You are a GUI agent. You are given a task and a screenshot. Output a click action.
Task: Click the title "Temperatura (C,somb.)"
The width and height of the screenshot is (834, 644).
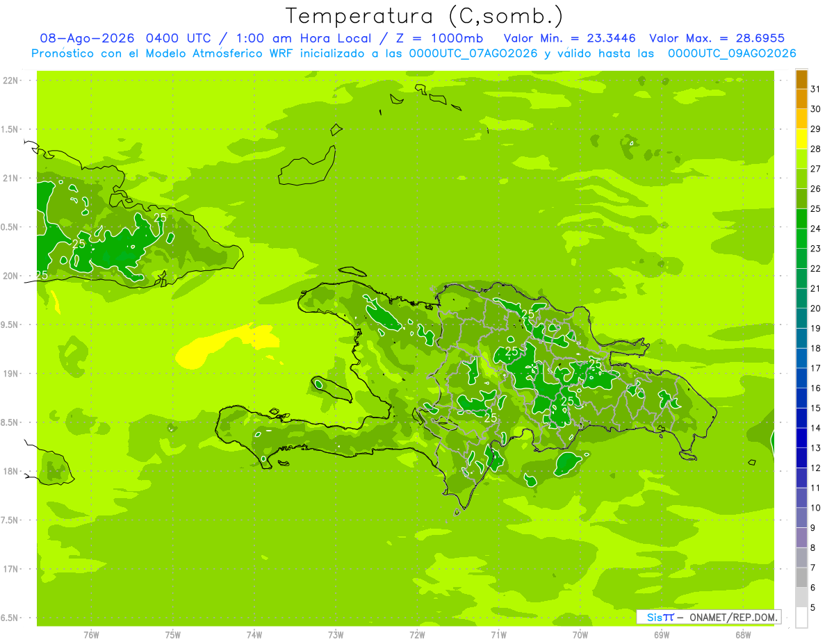coord(425,16)
